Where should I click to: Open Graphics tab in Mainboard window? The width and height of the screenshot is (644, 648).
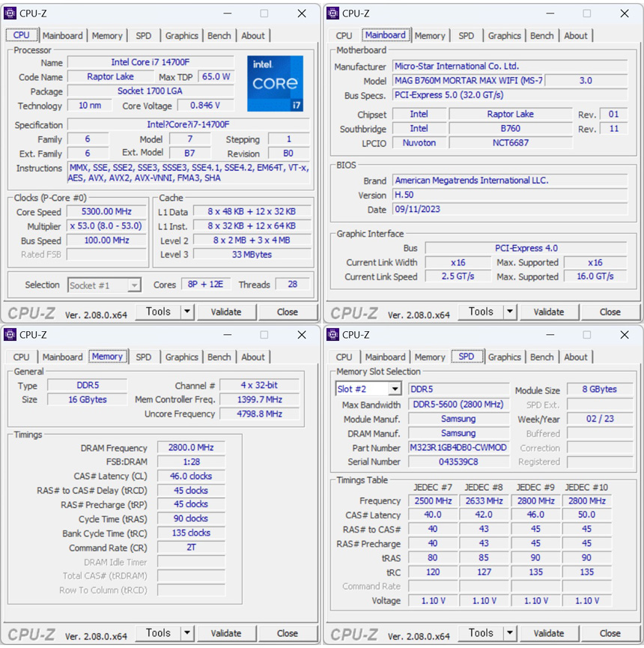click(x=505, y=35)
